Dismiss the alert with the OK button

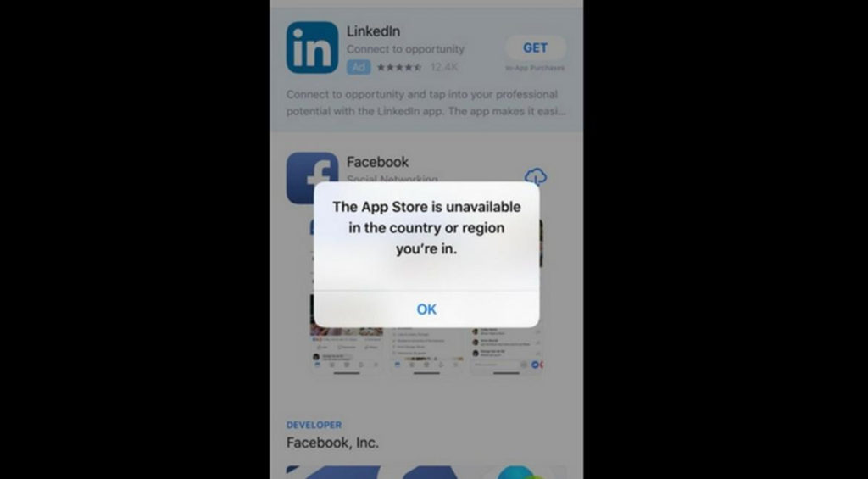click(426, 309)
